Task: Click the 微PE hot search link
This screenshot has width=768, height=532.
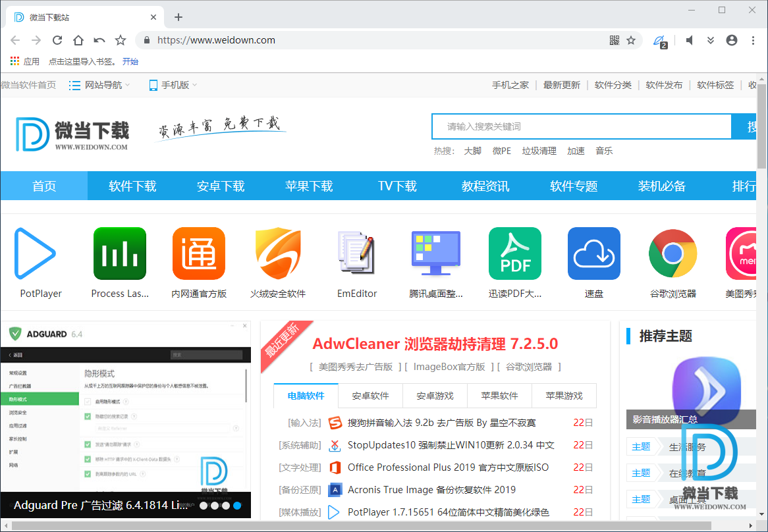Action: pos(501,151)
